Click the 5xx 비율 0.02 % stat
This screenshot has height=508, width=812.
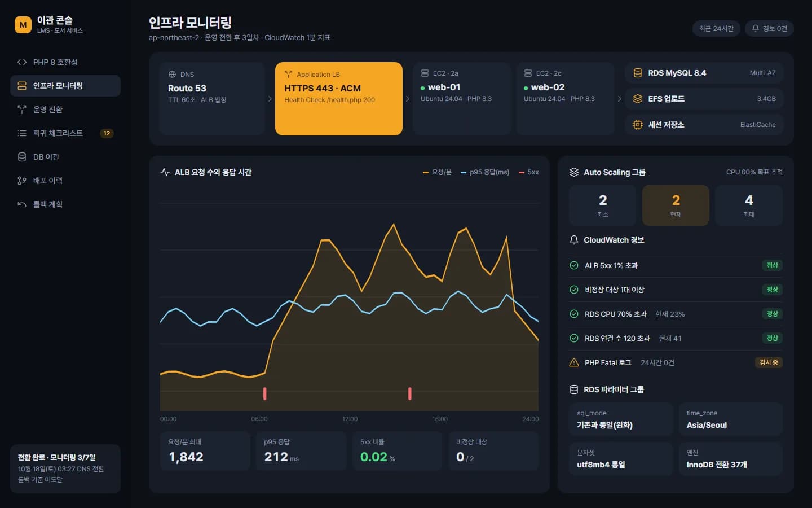(x=398, y=451)
